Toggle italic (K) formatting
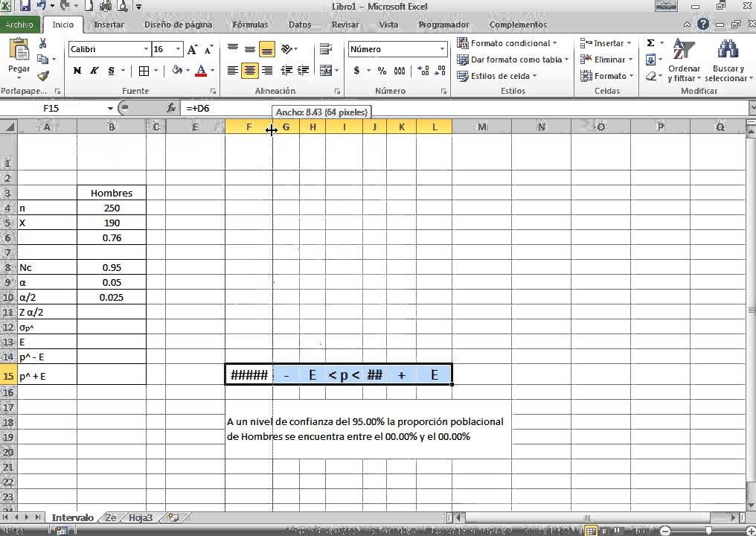 (x=94, y=71)
